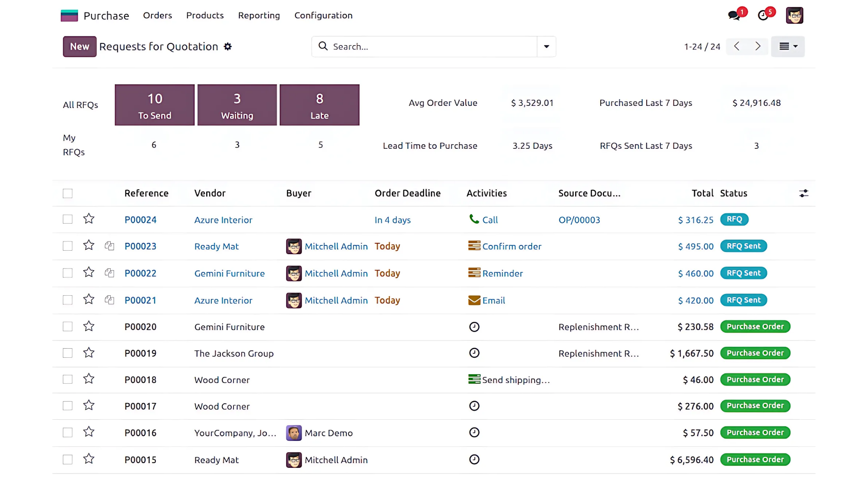Tick the select-all checkbox in table header
The height and width of the screenshot is (477, 868).
68,193
